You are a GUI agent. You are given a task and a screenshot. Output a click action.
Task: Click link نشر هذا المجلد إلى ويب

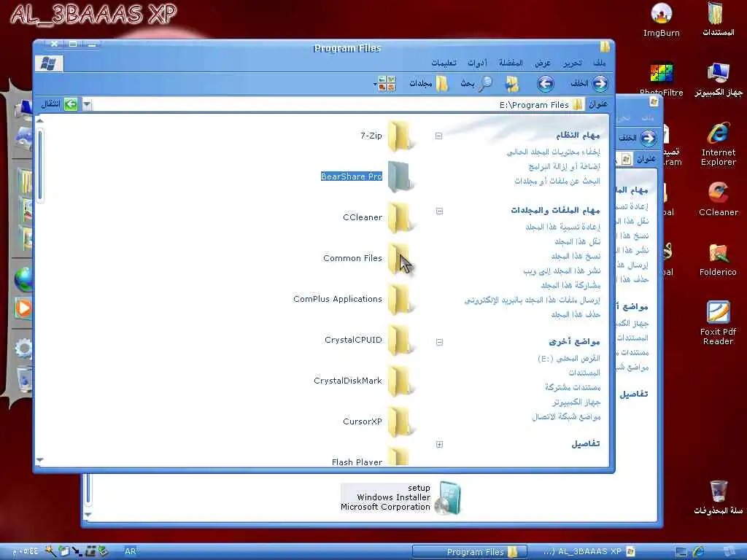point(562,271)
